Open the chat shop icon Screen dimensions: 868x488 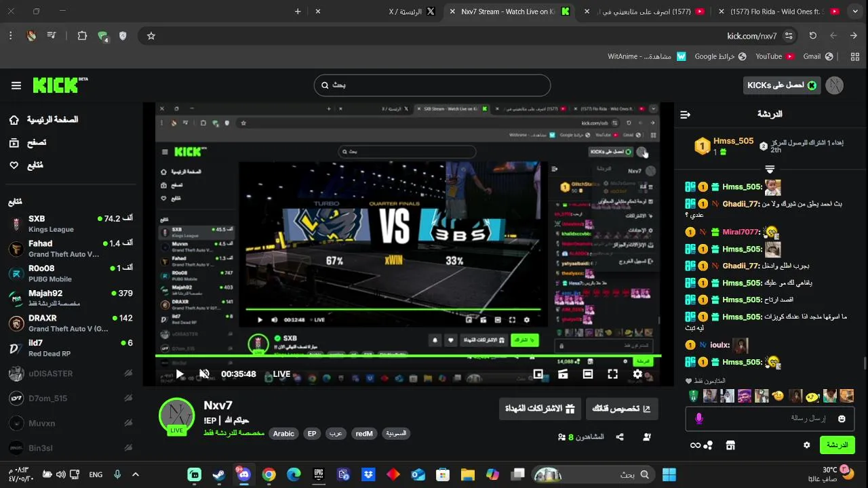click(730, 445)
